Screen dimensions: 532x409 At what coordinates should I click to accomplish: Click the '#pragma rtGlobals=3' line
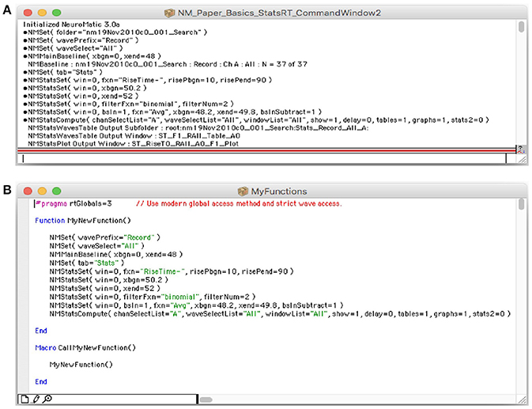(x=74, y=203)
